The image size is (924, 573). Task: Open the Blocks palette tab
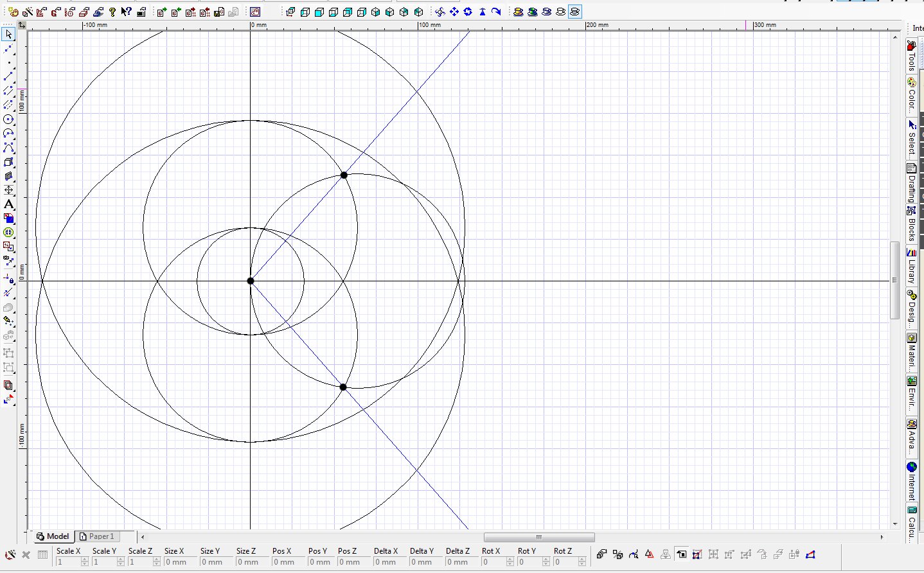911,223
